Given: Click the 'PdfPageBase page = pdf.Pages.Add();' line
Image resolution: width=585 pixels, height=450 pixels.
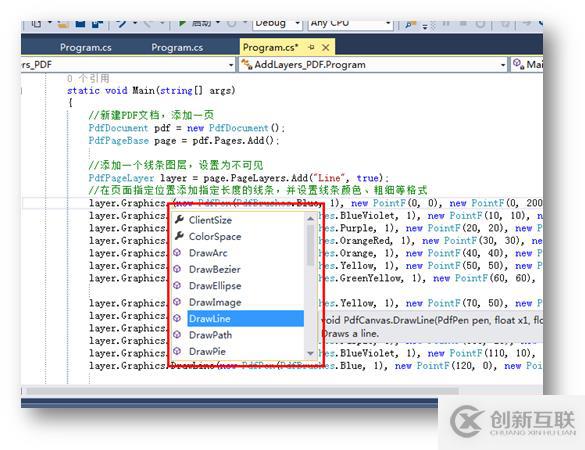Looking at the screenshot, I should click(184, 141).
